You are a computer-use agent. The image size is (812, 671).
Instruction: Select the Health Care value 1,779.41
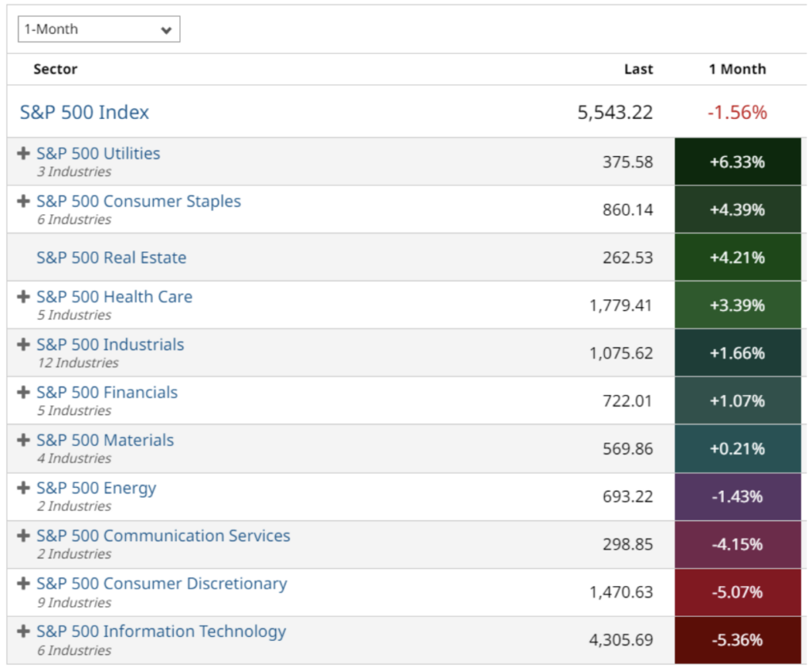tap(621, 305)
